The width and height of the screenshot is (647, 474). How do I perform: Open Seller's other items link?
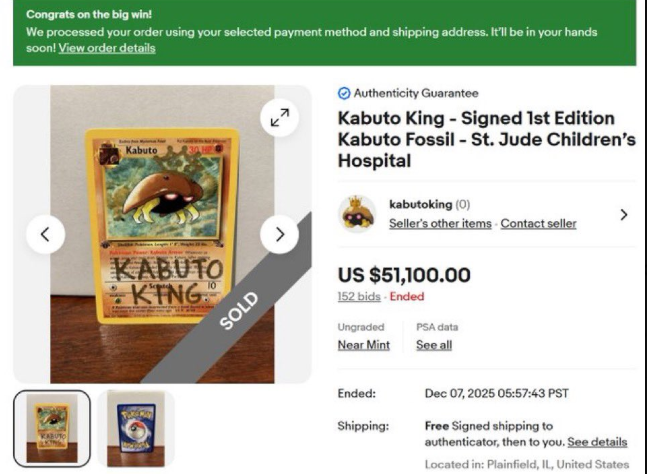tap(439, 223)
